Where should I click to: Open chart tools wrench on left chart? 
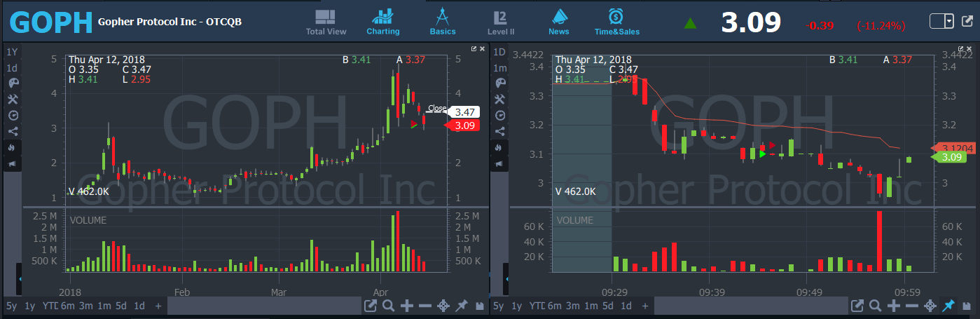(x=12, y=99)
